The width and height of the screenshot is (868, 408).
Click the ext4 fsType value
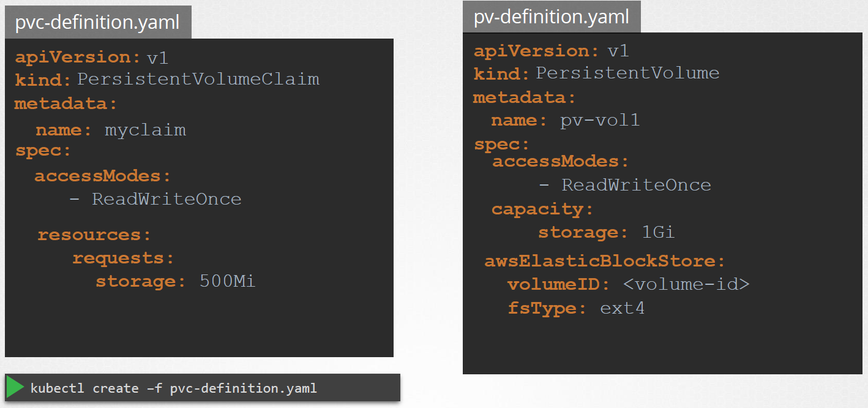(x=622, y=308)
